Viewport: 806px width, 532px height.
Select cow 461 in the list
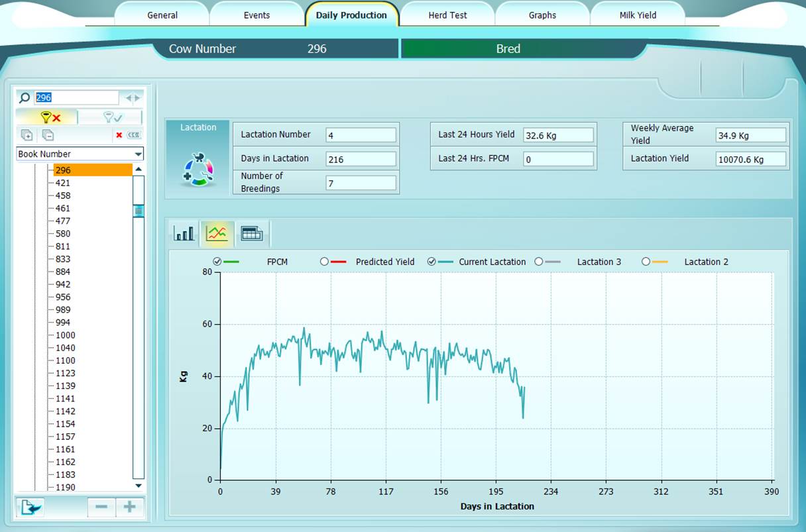(63, 208)
